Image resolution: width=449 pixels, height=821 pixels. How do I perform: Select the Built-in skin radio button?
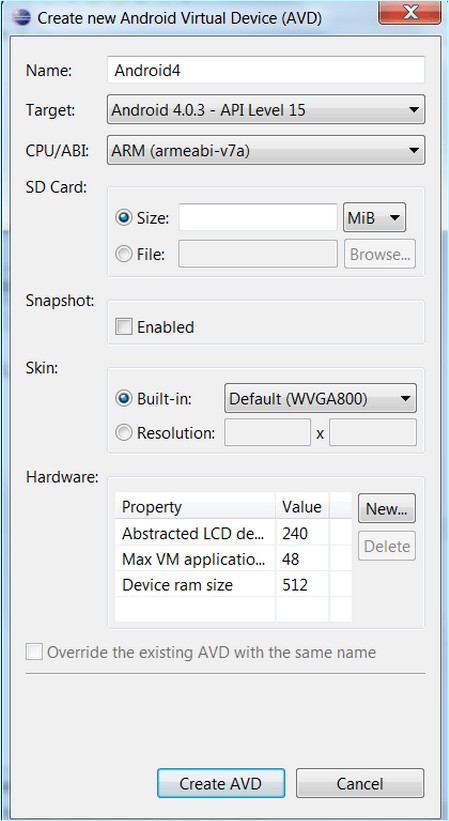(124, 398)
